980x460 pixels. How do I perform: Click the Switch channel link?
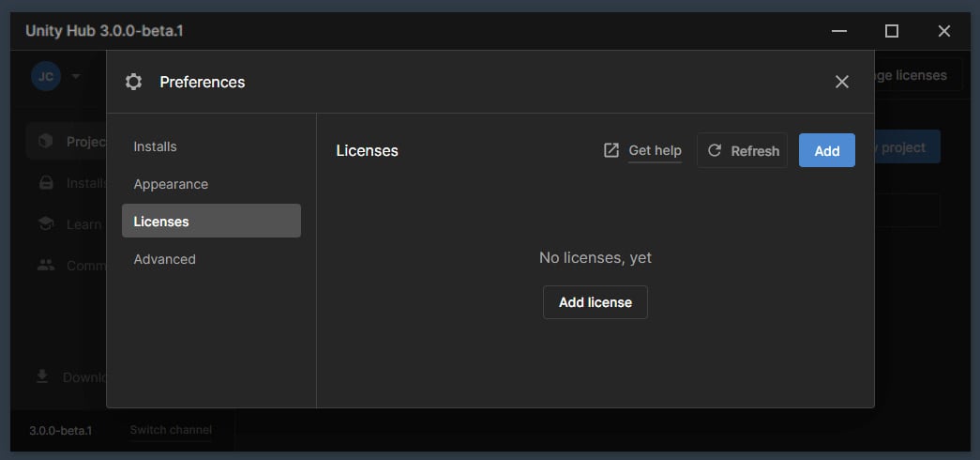[171, 430]
